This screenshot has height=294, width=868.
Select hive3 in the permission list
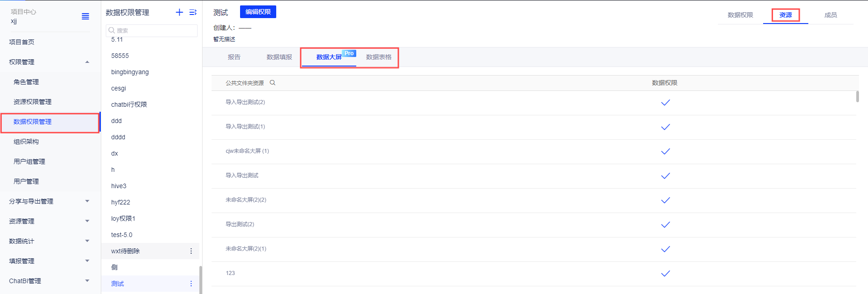pyautogui.click(x=119, y=186)
